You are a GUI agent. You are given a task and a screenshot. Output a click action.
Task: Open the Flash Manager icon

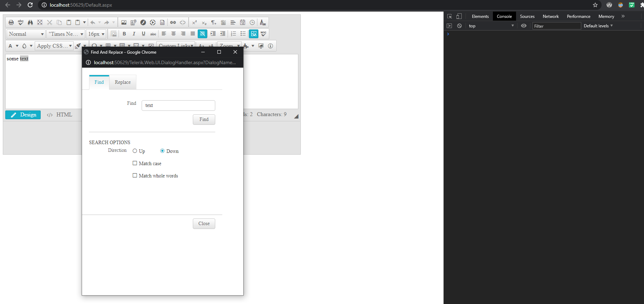[143, 22]
